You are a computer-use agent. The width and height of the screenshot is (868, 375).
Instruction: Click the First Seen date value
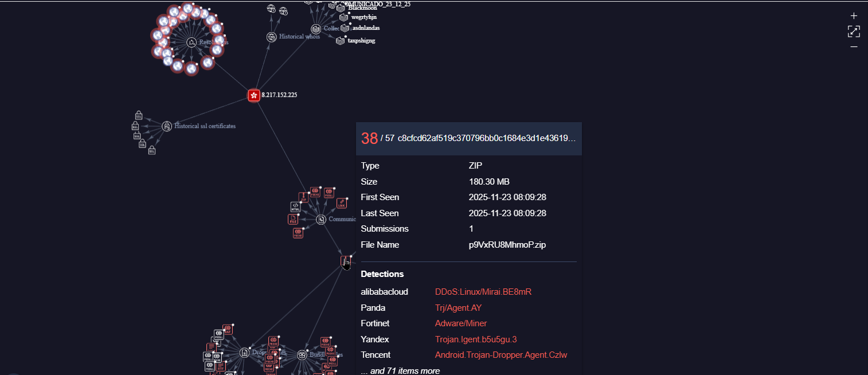coord(507,197)
